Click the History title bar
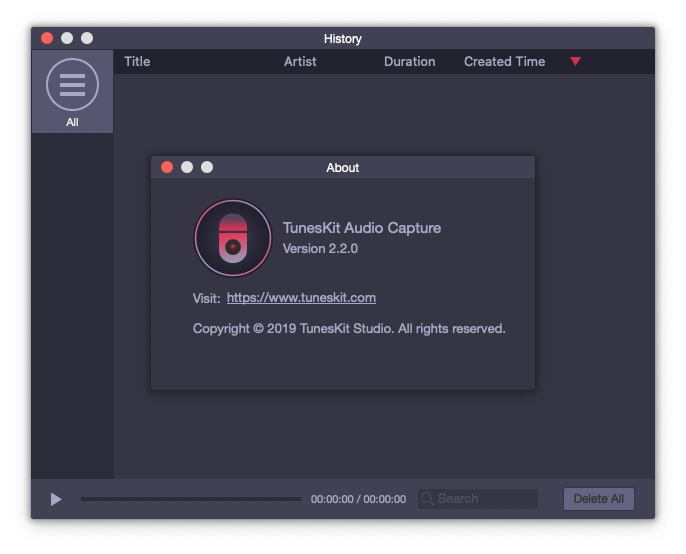 click(343, 39)
